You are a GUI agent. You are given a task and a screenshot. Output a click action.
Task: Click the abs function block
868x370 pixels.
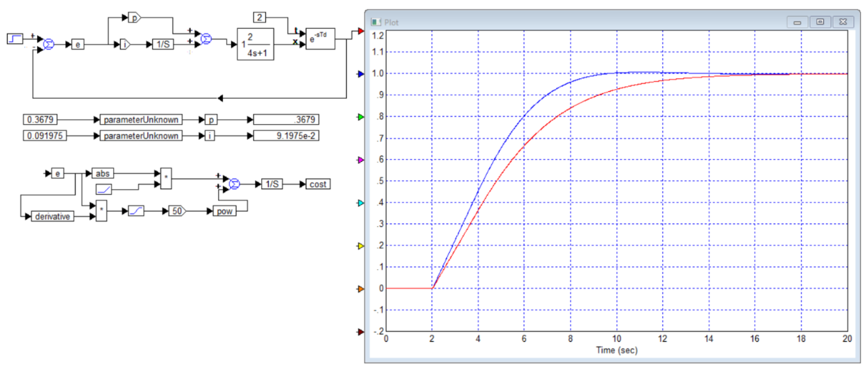coord(102,173)
